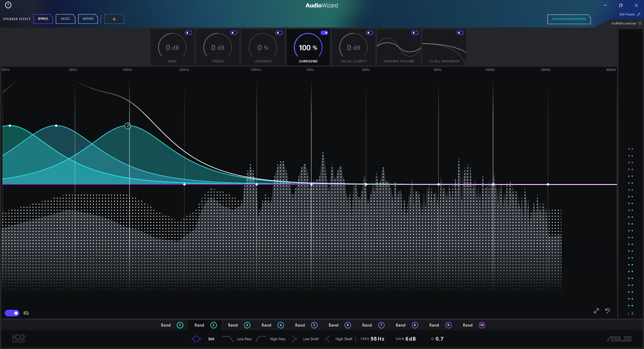644x349 pixels.
Task: Select Band 5 in the band list
Action: [306, 325]
